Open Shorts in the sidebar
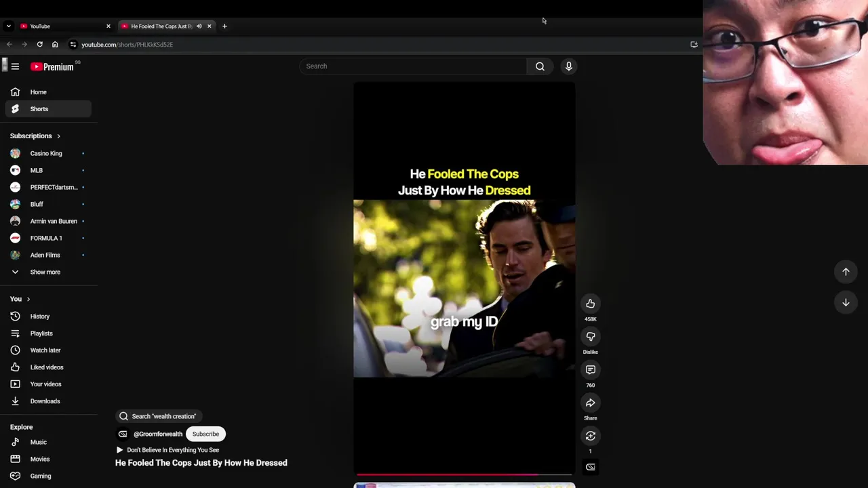Image resolution: width=868 pixels, height=488 pixels. [48, 109]
